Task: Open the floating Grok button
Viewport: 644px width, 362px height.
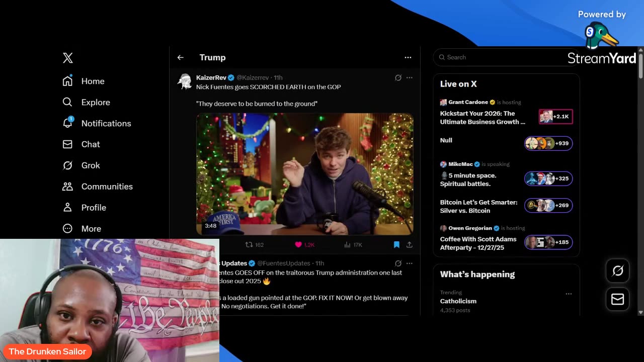Action: point(617,271)
